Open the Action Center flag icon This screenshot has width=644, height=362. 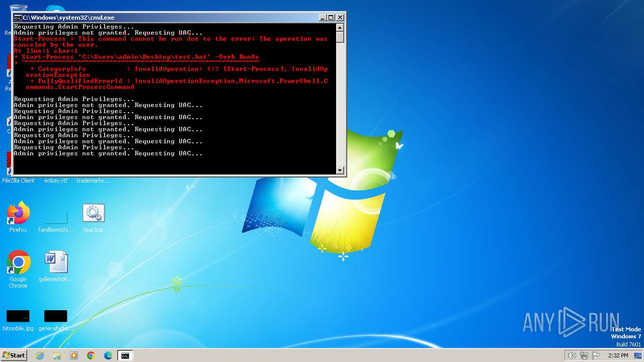click(596, 355)
